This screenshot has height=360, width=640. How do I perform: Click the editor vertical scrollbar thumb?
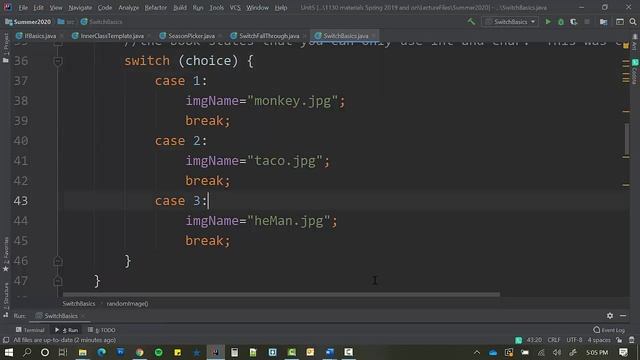point(626,139)
